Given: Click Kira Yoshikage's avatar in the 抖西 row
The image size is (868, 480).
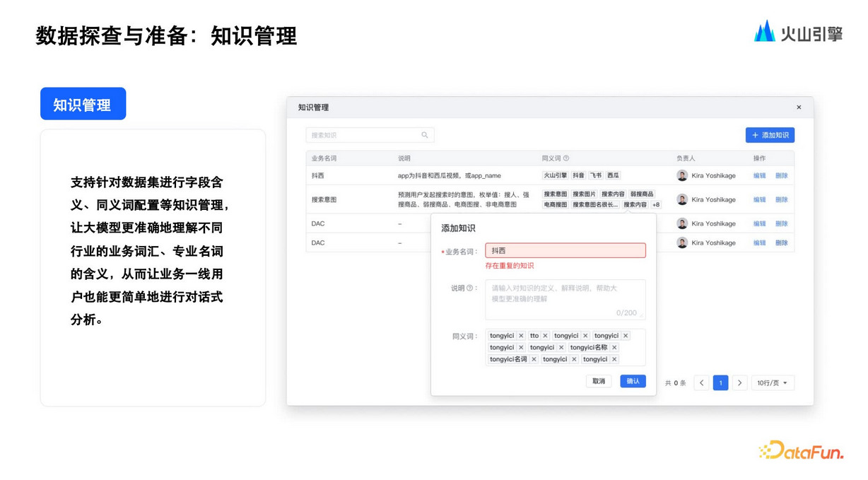Looking at the screenshot, I should (682, 175).
